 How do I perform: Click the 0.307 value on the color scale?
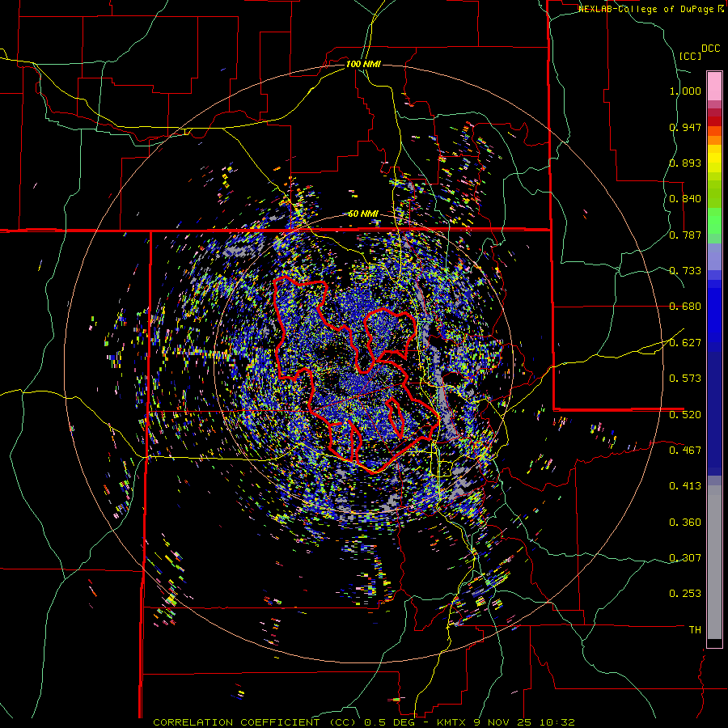[685, 557]
